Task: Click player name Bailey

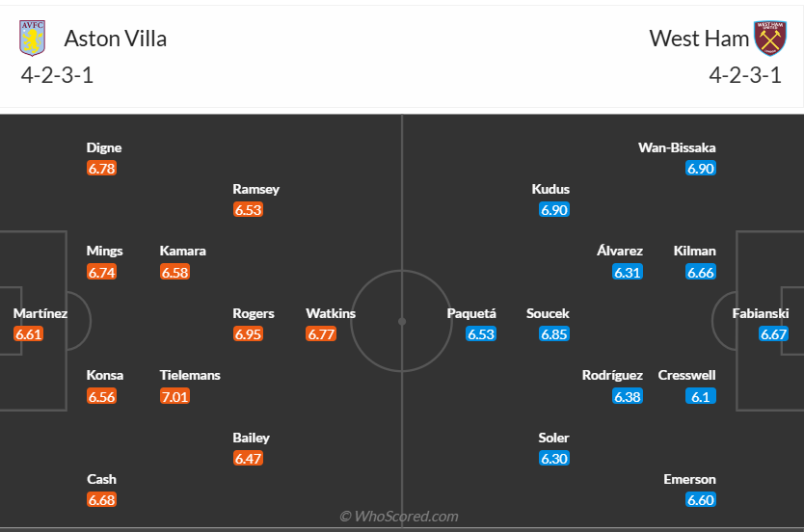Action: point(251,438)
